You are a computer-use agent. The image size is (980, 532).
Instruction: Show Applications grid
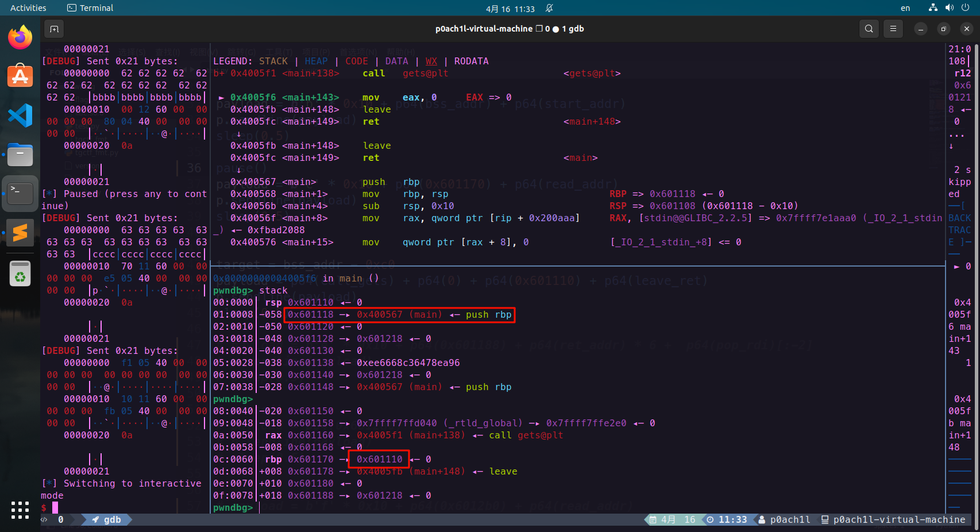tap(20, 510)
